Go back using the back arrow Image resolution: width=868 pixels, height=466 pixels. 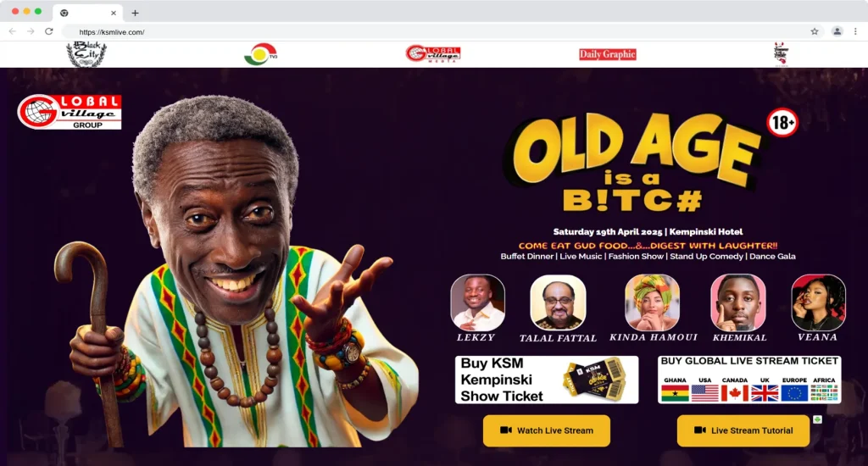tap(12, 31)
